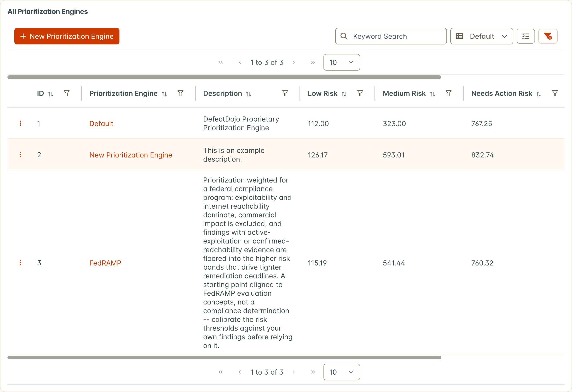Image resolution: width=572 pixels, height=392 pixels.
Task: Click into the Keyword Search field
Action: click(x=391, y=36)
